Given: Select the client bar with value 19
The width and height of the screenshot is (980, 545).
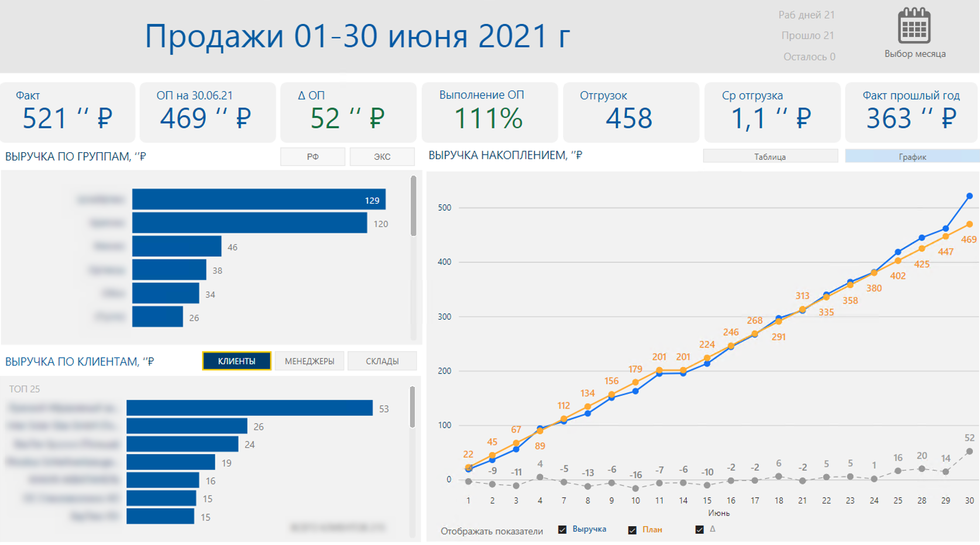Looking at the screenshot, I should tap(171, 462).
